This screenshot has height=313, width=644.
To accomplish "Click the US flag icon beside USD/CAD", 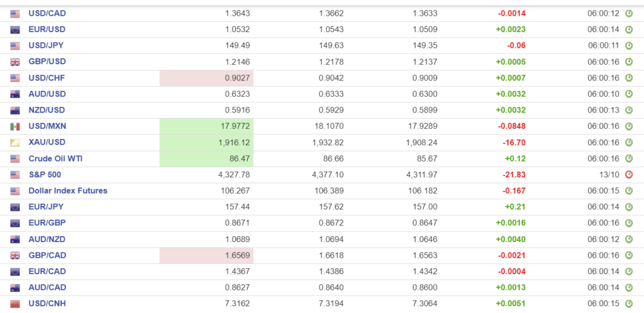I will (x=15, y=13).
